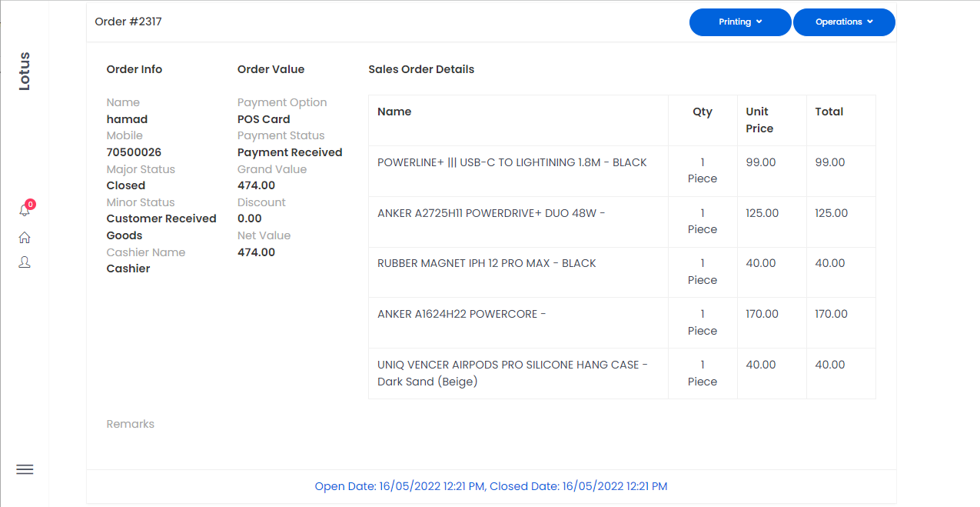
Task: Click the Sales Order Details heading
Action: click(x=421, y=69)
